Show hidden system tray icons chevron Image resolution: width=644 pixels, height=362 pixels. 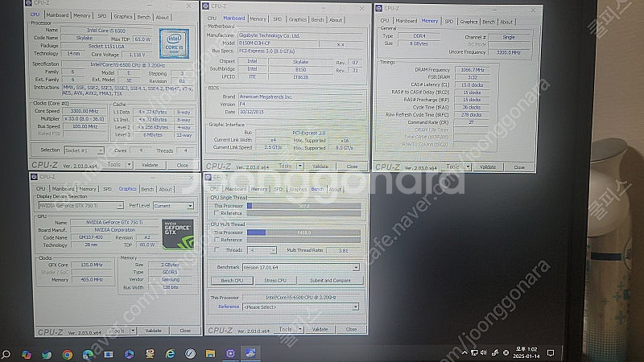click(x=464, y=352)
